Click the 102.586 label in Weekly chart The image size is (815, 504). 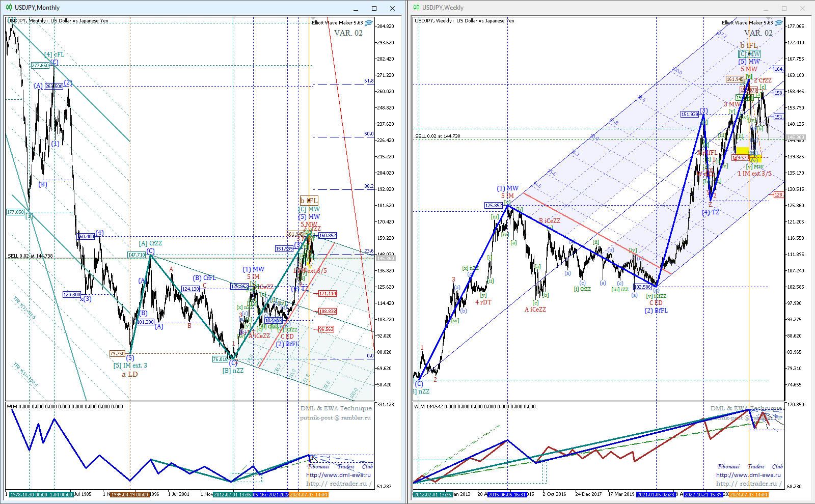point(642,287)
